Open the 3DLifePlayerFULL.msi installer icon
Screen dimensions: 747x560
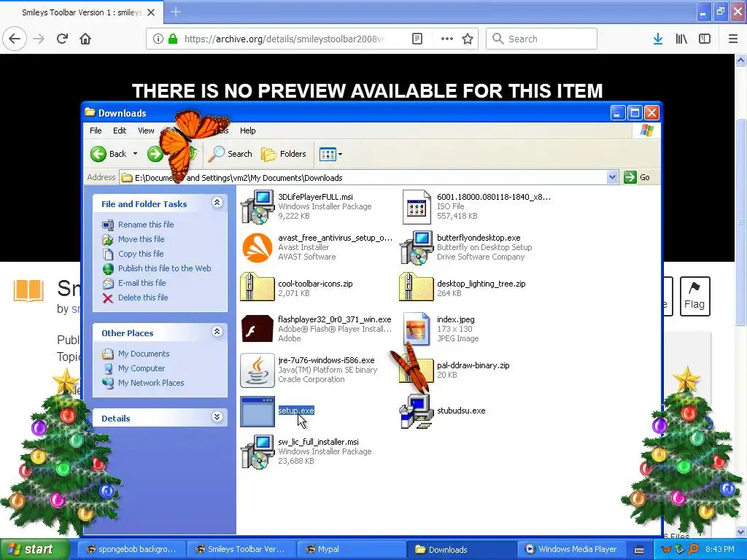(x=258, y=206)
